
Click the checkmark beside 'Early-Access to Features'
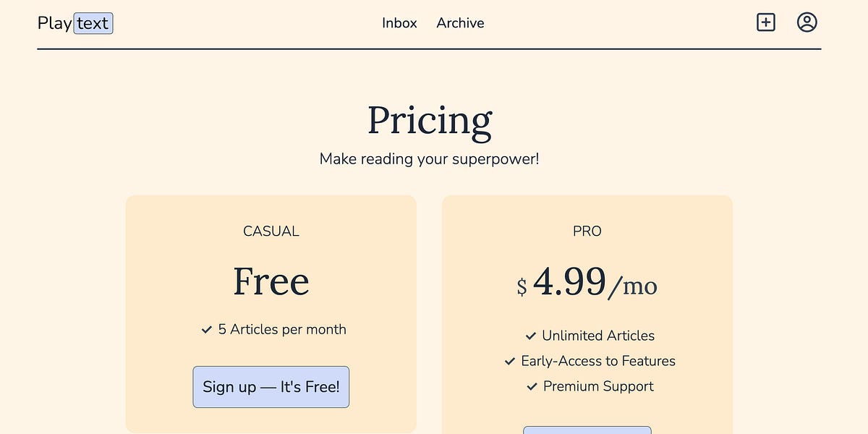(510, 361)
